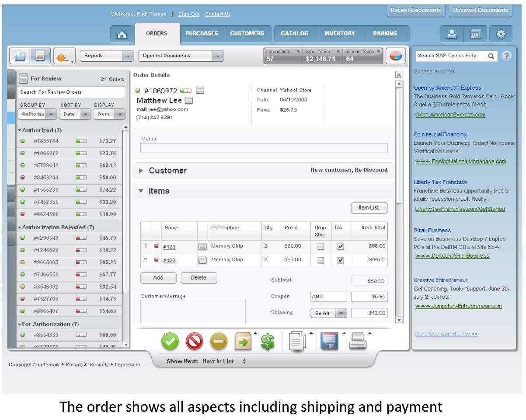The height and width of the screenshot is (420, 526).
Task: Click the green checkmark approve icon
Action: pos(170,341)
